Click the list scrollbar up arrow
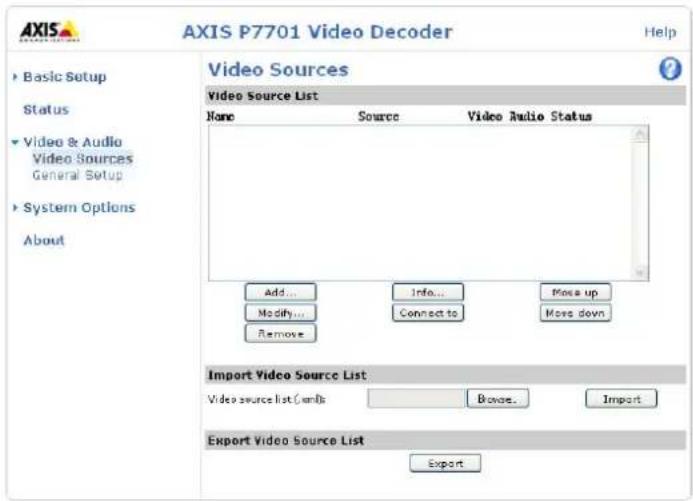693x501 pixels. point(640,134)
